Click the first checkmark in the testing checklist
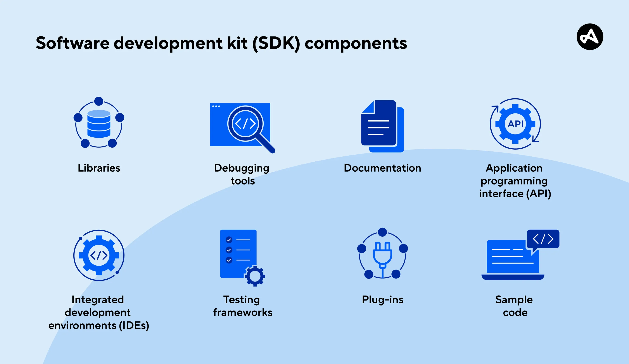The width and height of the screenshot is (629, 364). tap(229, 240)
